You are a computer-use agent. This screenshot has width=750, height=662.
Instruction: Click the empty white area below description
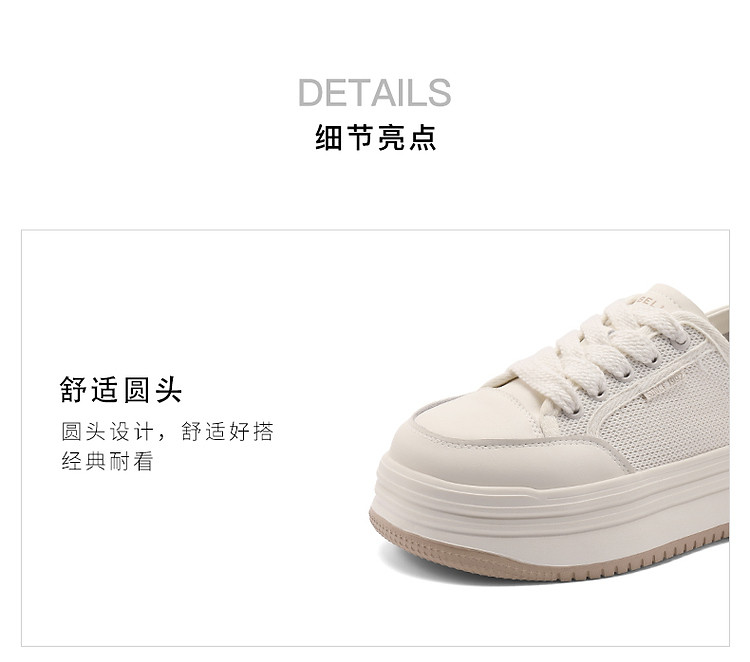coord(167,550)
